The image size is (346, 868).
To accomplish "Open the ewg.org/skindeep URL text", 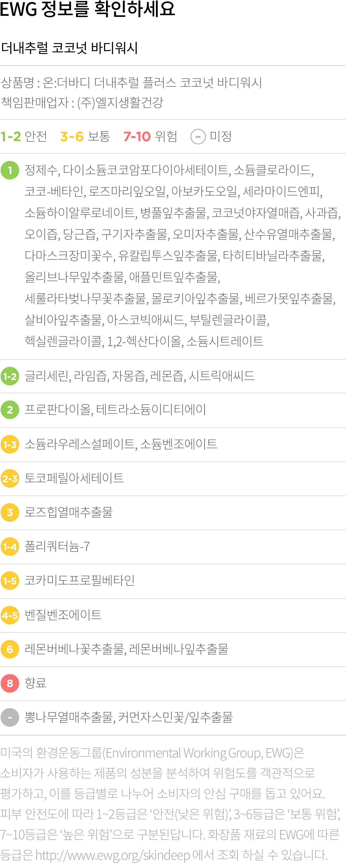I will 113,855.
